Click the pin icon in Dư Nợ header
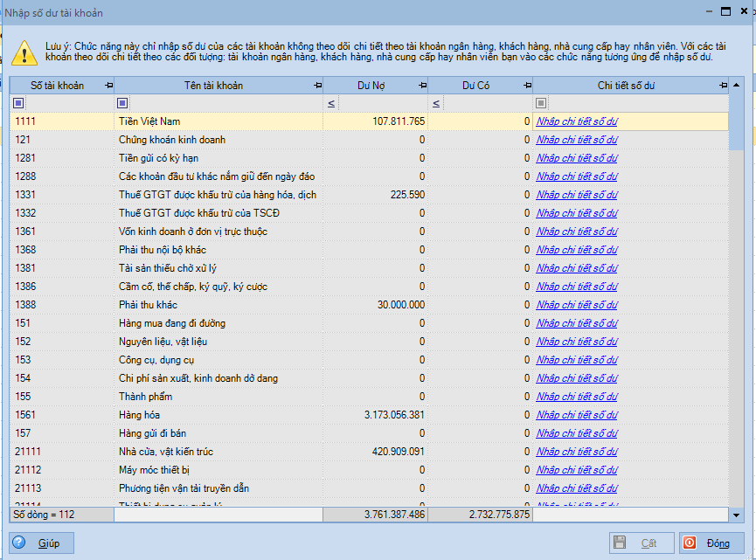Viewport: 756px width, 560px height. (x=422, y=86)
